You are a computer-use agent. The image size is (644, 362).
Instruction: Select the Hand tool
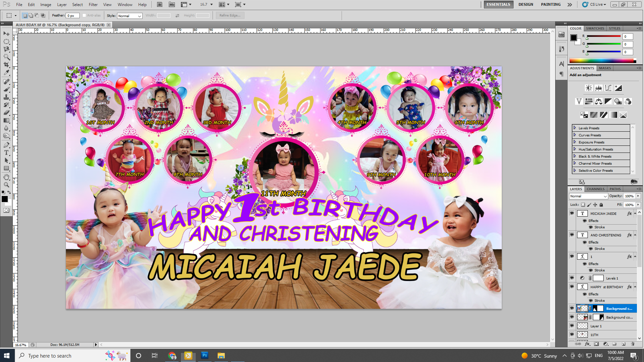coord(6,177)
